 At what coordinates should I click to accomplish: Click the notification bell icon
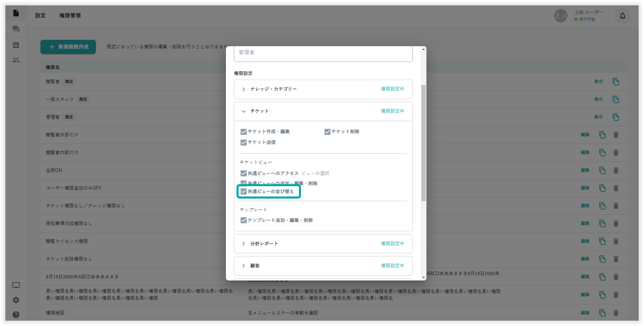tap(622, 16)
